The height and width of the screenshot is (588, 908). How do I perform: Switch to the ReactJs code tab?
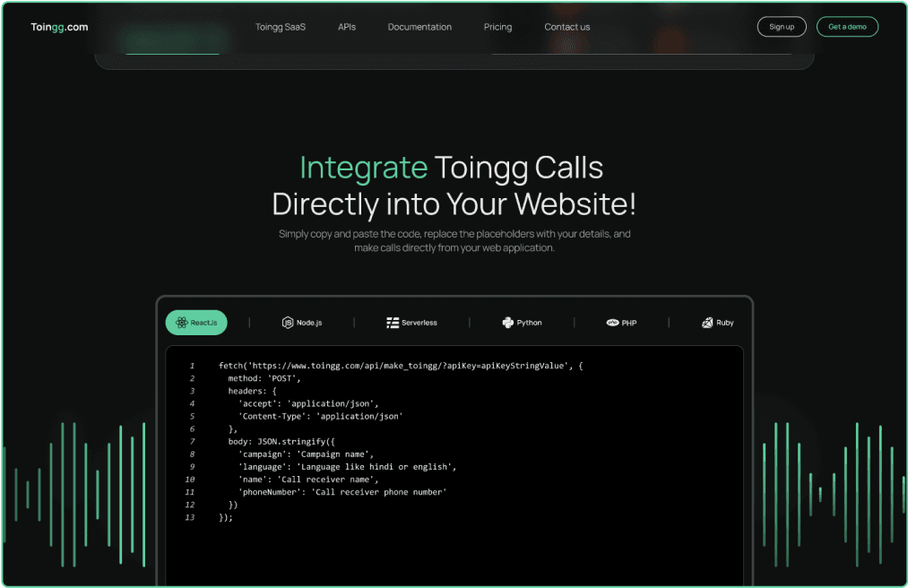pyautogui.click(x=196, y=323)
